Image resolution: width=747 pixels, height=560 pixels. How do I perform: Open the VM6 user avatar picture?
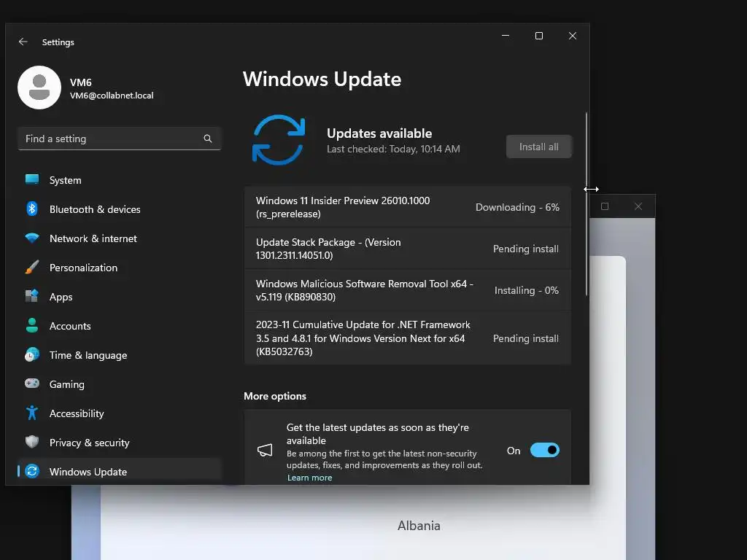pos(39,87)
